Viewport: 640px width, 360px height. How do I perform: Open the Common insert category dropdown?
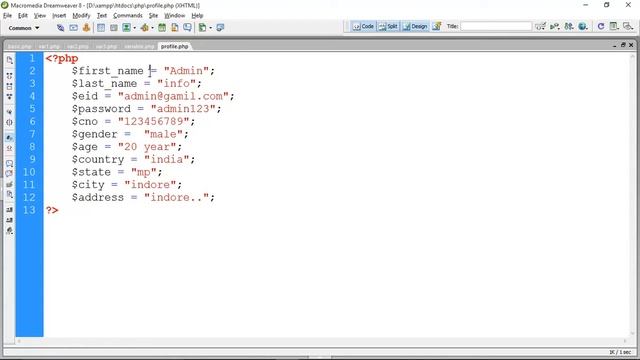24,28
